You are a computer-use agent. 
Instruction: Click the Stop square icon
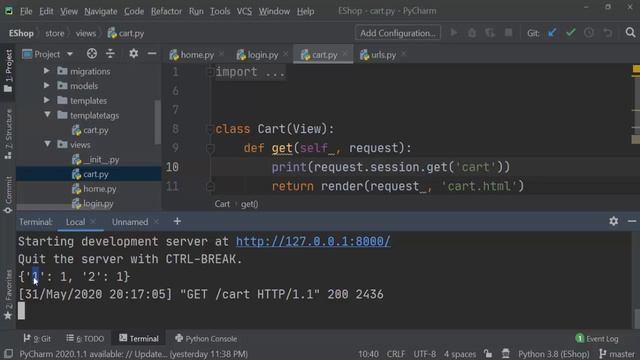click(x=508, y=33)
